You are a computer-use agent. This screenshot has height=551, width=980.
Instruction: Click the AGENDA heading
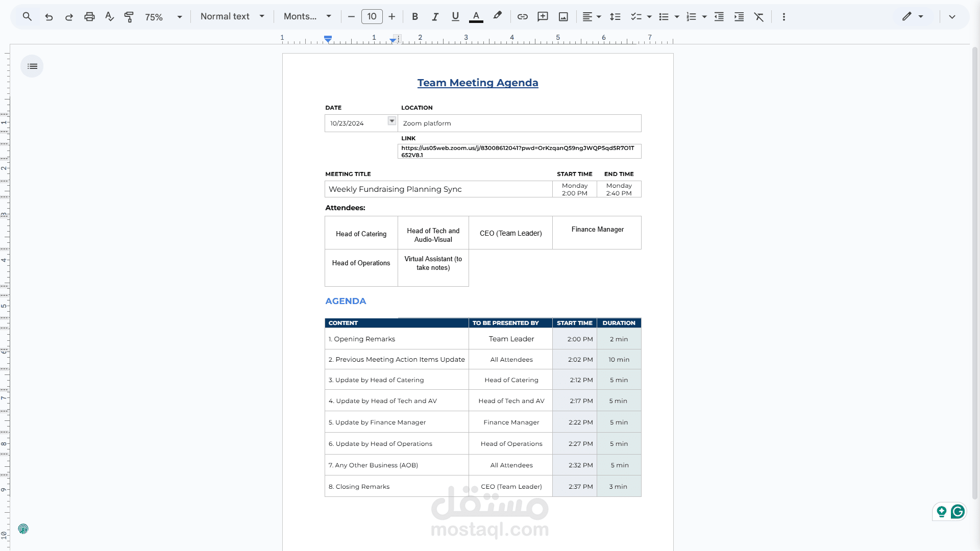pyautogui.click(x=346, y=301)
